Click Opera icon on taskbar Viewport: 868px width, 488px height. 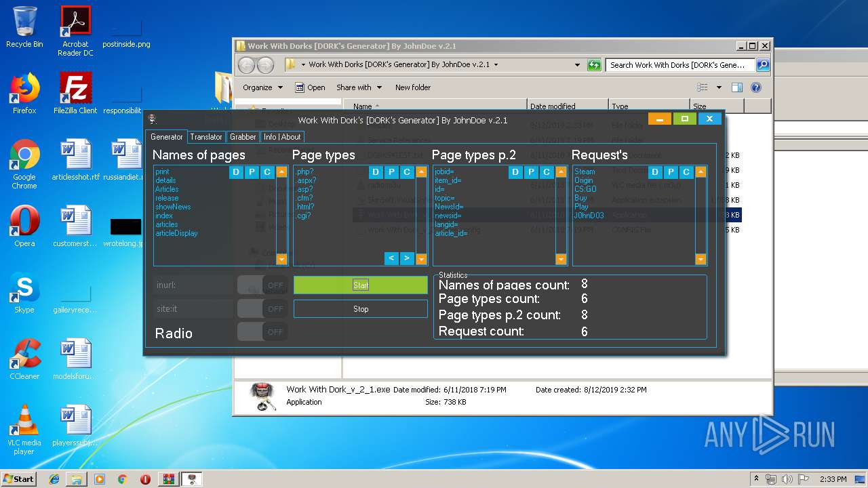(x=145, y=479)
